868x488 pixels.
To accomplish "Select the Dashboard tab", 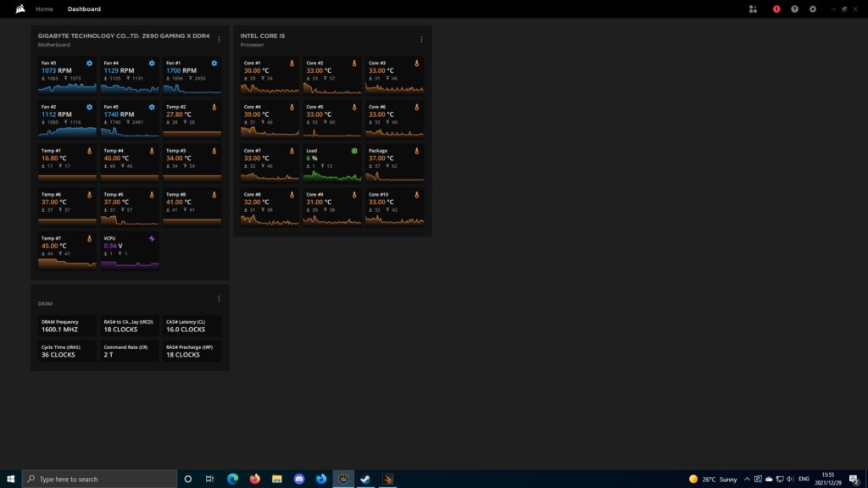I will point(84,8).
